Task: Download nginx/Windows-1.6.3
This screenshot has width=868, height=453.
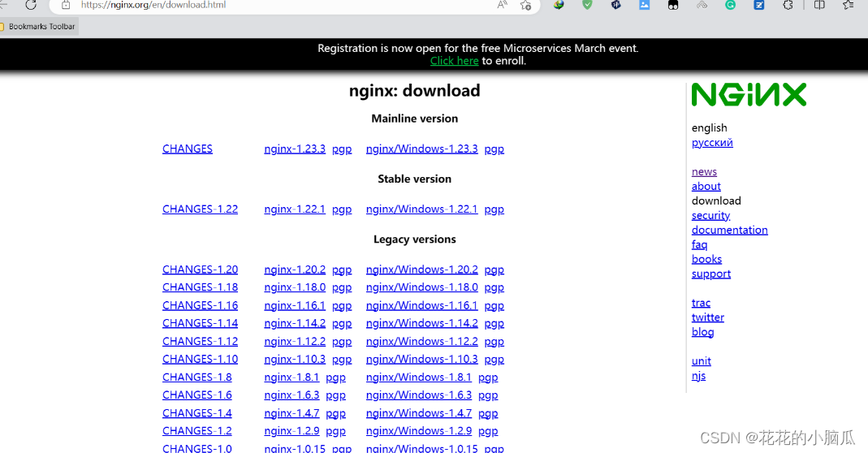Action: pyautogui.click(x=418, y=395)
